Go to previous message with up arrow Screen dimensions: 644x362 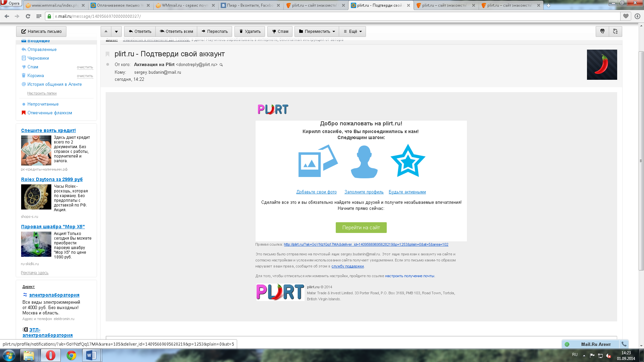pyautogui.click(x=106, y=31)
